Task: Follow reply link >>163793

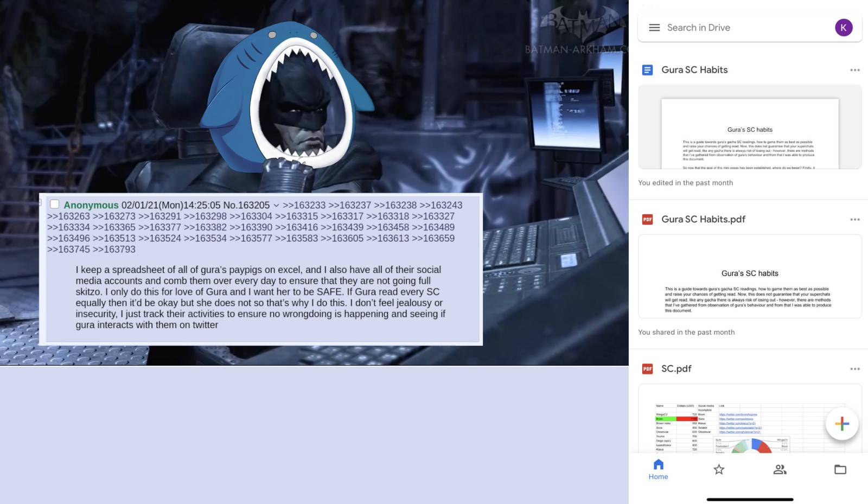Action: [x=114, y=250]
